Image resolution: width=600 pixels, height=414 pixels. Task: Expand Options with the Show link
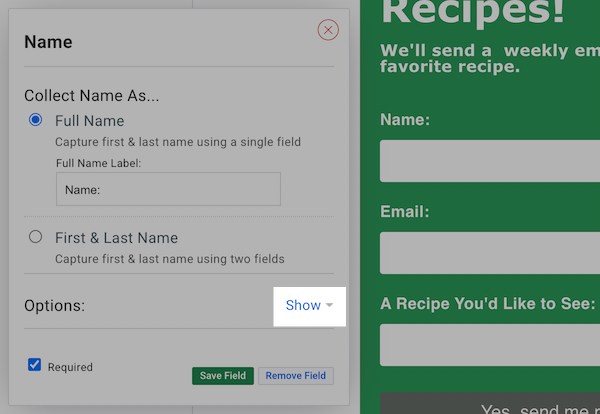[x=303, y=305]
